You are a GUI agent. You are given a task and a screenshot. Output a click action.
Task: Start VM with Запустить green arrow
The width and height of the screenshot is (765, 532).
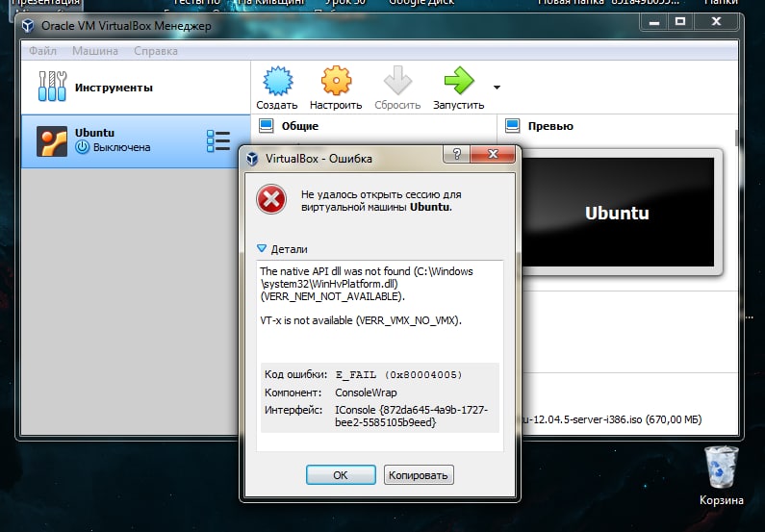click(x=459, y=81)
